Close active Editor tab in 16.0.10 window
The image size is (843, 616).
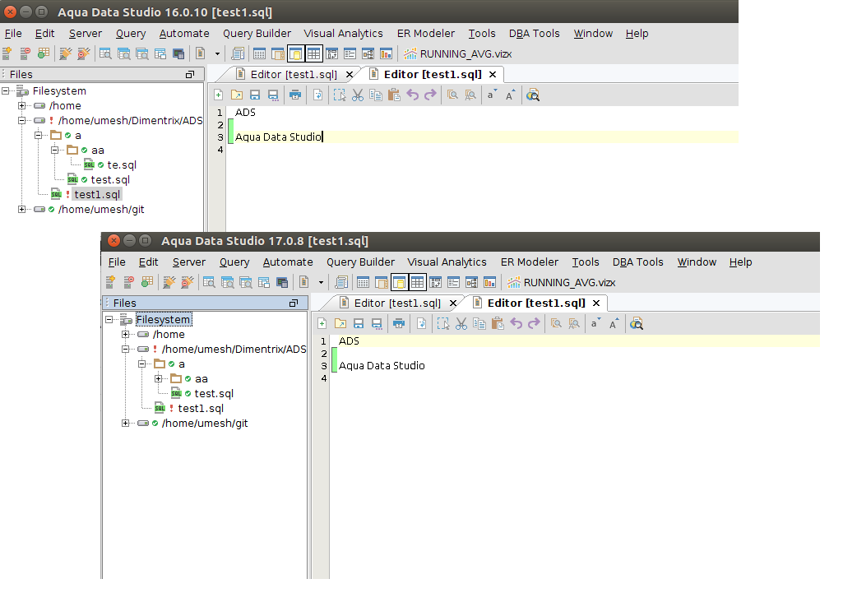[493, 75]
